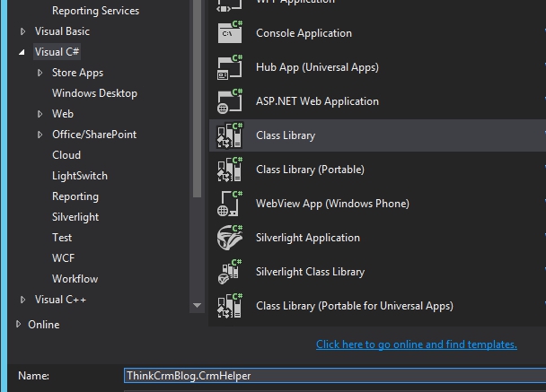Viewport: 546px width, 392px height.
Task: Click the Class Library (Portable) icon
Action: point(230,169)
